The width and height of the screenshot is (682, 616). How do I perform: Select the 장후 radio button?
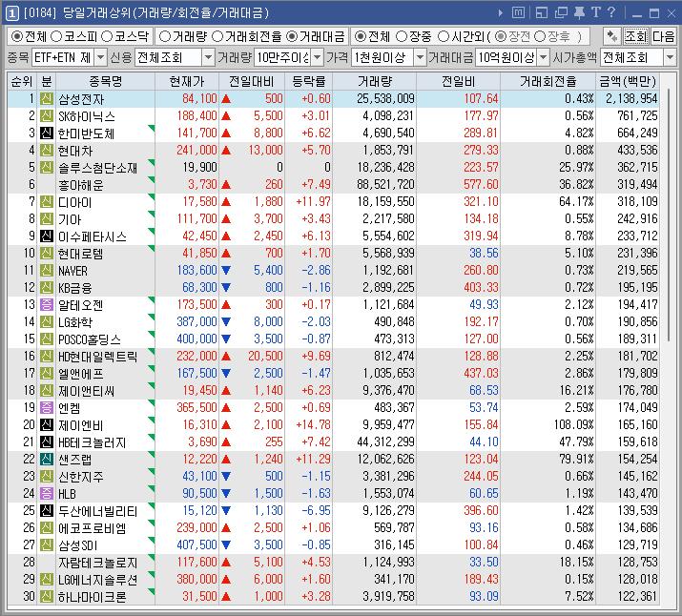[x=540, y=36]
